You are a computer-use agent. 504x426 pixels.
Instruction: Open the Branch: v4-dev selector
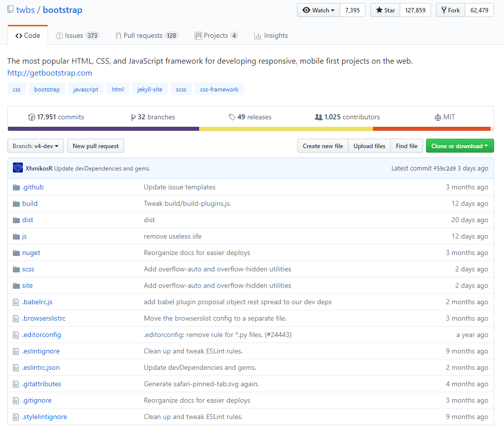click(36, 146)
